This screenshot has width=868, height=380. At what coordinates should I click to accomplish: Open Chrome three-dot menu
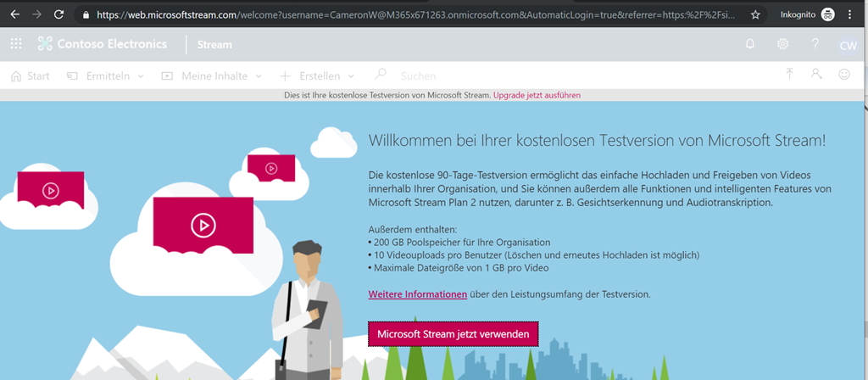click(x=849, y=15)
